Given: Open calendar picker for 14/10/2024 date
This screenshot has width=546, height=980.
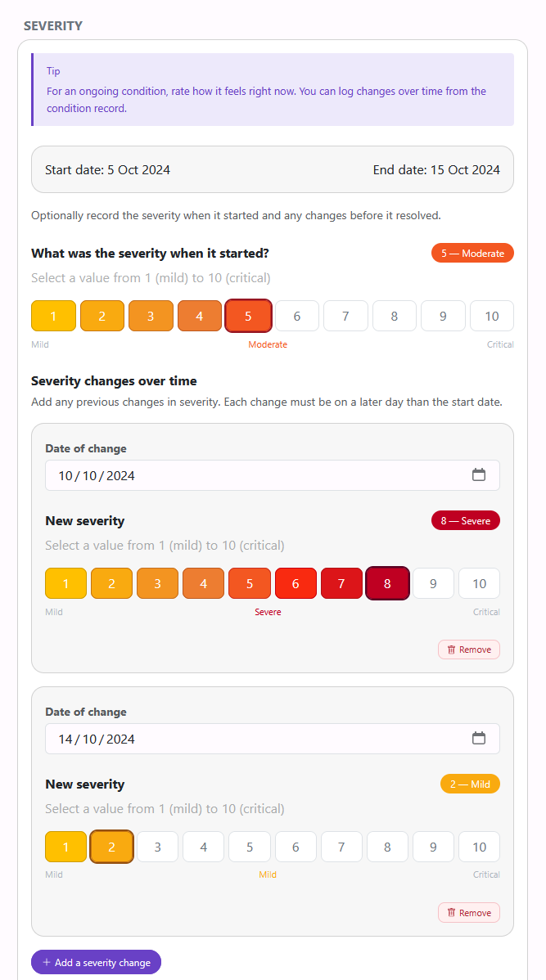Looking at the screenshot, I should (x=478, y=738).
